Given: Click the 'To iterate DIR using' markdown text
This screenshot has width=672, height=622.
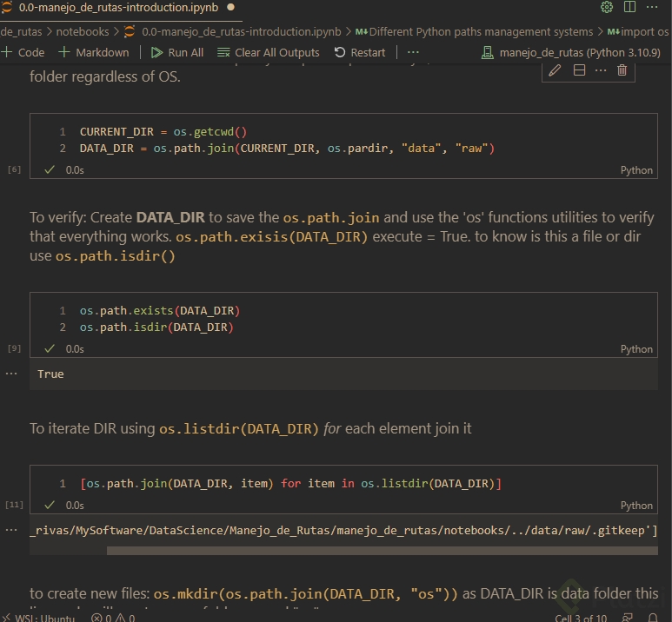Looking at the screenshot, I should pyautogui.click(x=250, y=428).
